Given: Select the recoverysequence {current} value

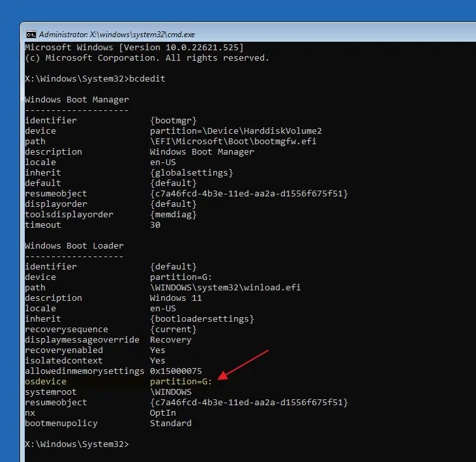Looking at the screenshot, I should click(173, 330).
